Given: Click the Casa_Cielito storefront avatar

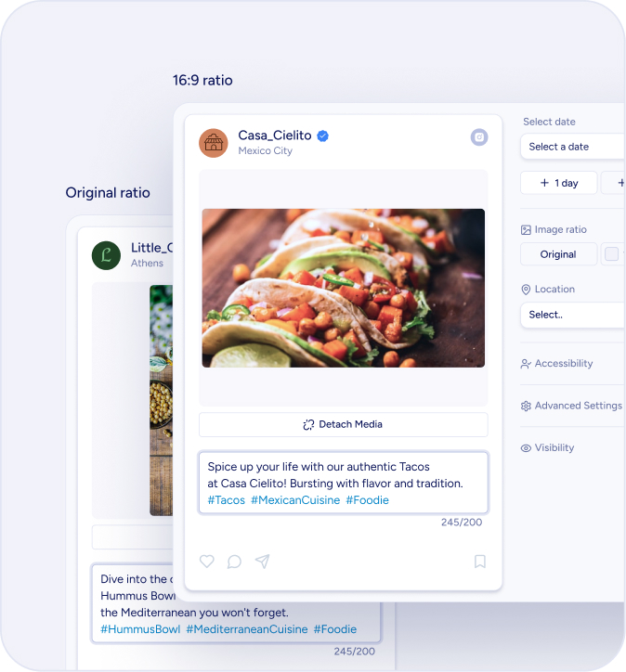Looking at the screenshot, I should click(x=213, y=143).
